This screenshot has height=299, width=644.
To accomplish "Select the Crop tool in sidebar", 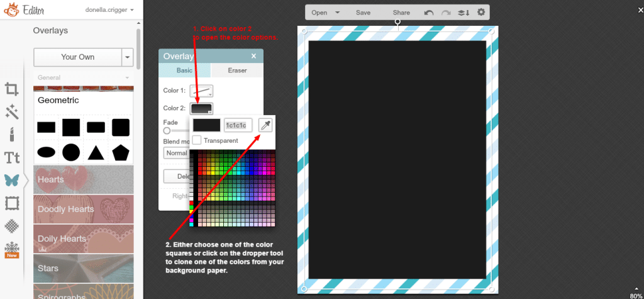I will point(11,89).
